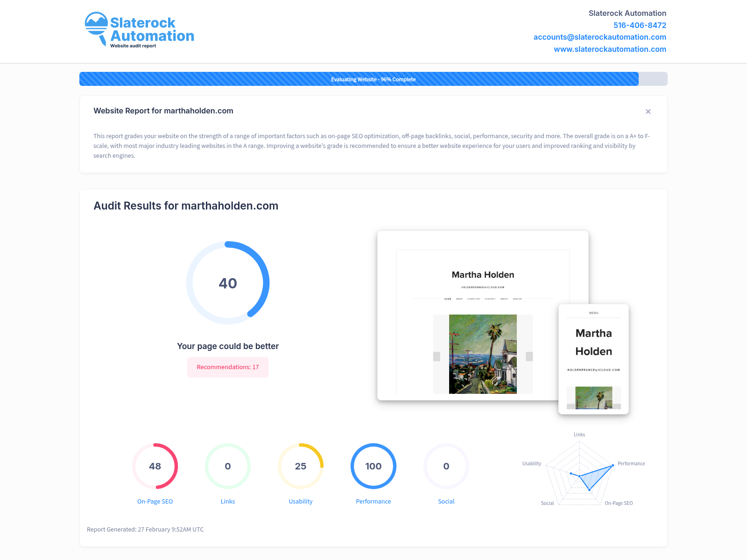Call phone number 516-406-8472 link
This screenshot has width=747, height=560.
(x=640, y=25)
